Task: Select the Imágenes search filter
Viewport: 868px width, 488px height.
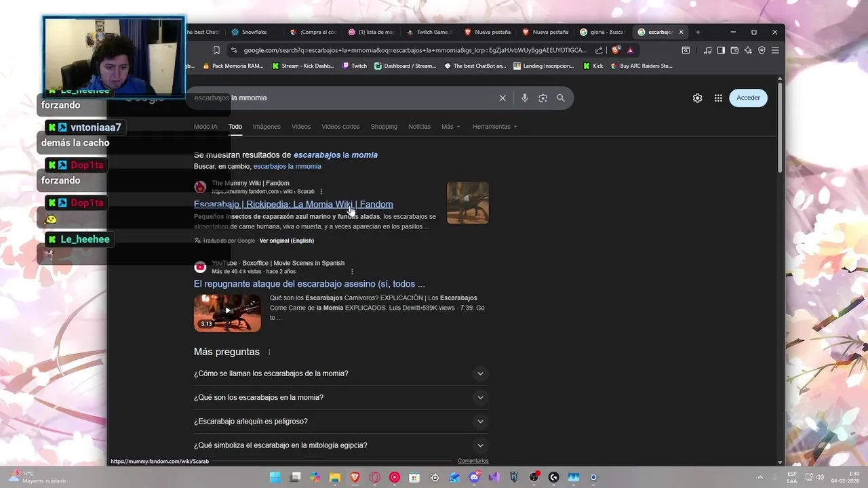Action: point(267,127)
